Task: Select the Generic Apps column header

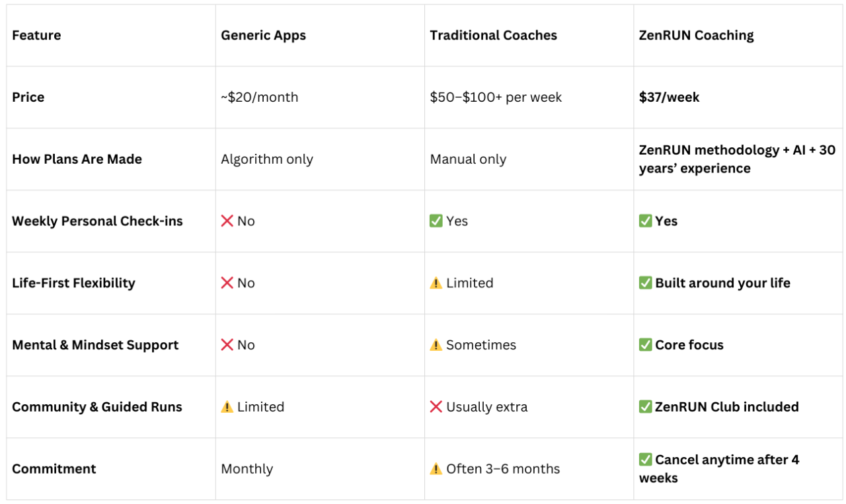Action: (x=263, y=36)
